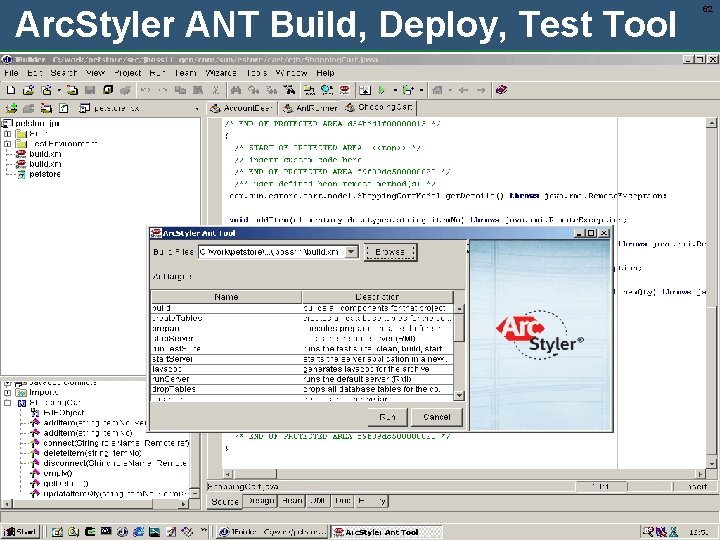Open the Team menu
The height and width of the screenshot is (540, 720).
click(x=186, y=73)
